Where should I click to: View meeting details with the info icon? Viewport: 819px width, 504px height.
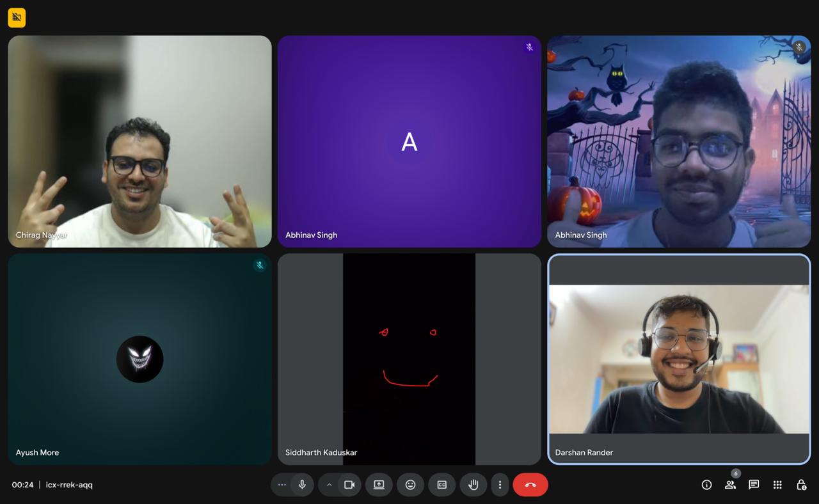click(706, 484)
